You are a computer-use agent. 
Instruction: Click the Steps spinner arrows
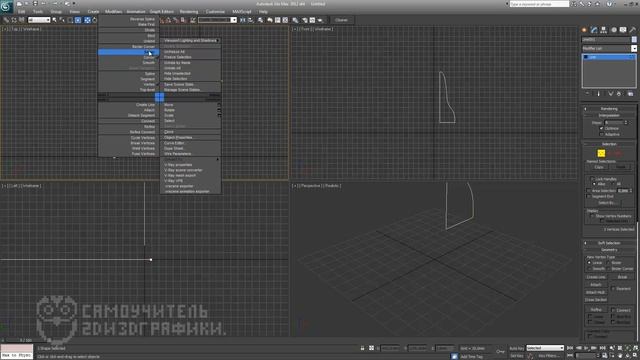pyautogui.click(x=626, y=122)
